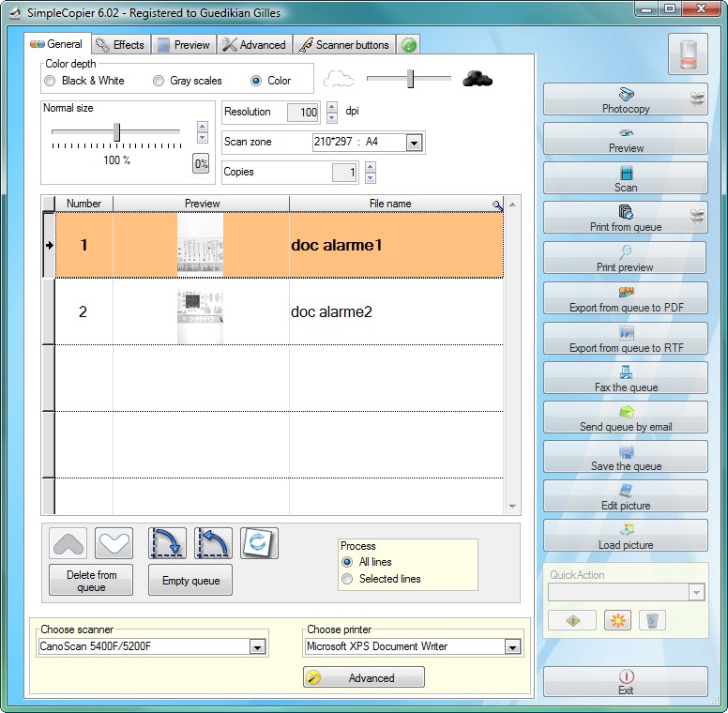
Task: Click Empty queue button
Action: pyautogui.click(x=190, y=580)
